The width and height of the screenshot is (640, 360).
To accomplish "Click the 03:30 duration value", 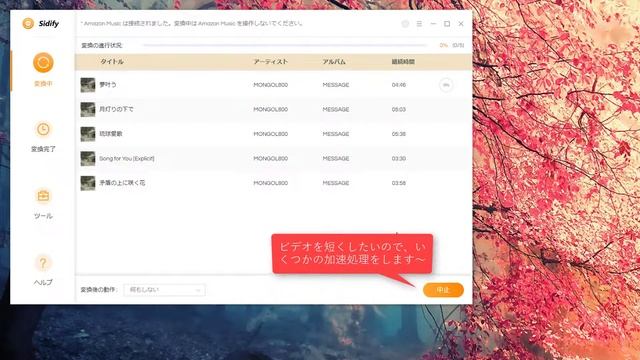I will [x=399, y=158].
